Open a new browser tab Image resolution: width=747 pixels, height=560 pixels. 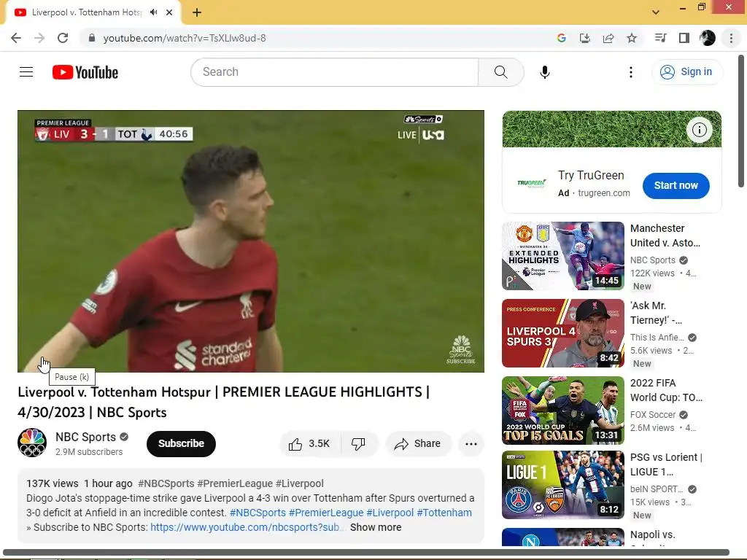point(197,12)
